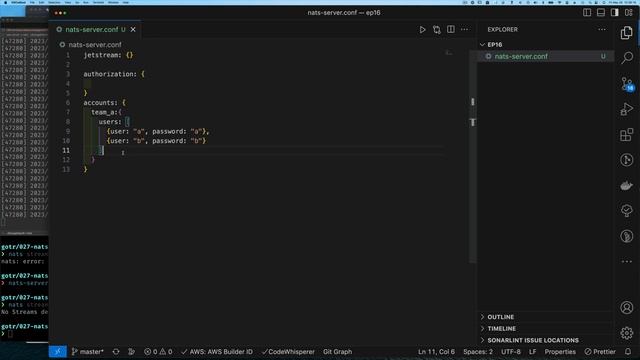
Task: Click the user "a" password line
Action: click(158, 131)
